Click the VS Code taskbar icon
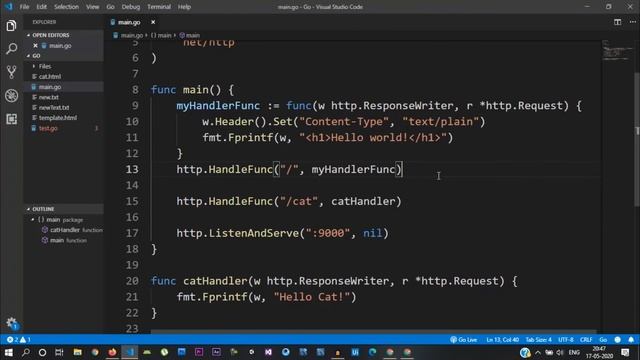The width and height of the screenshot is (640, 360). pyautogui.click(x=130, y=352)
